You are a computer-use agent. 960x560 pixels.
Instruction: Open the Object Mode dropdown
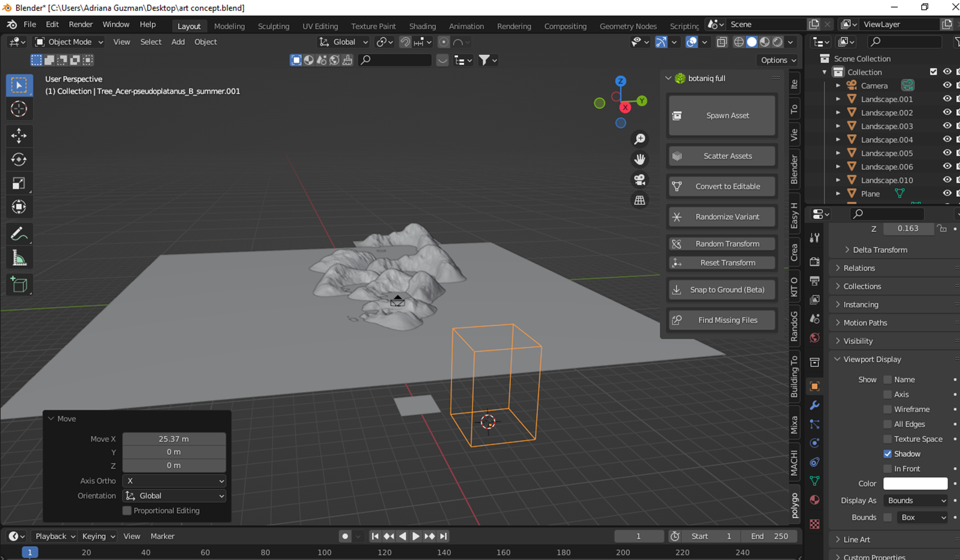69,42
